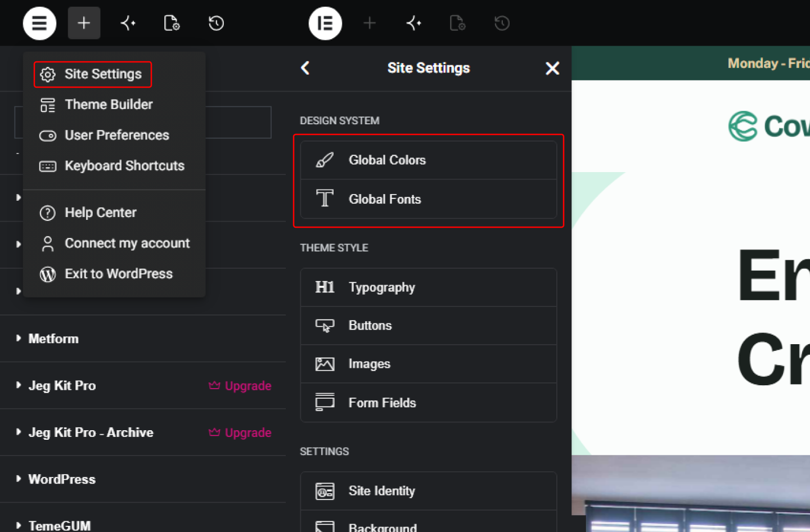Open Form Fields theme style settings
The image size is (810, 532).
click(429, 403)
